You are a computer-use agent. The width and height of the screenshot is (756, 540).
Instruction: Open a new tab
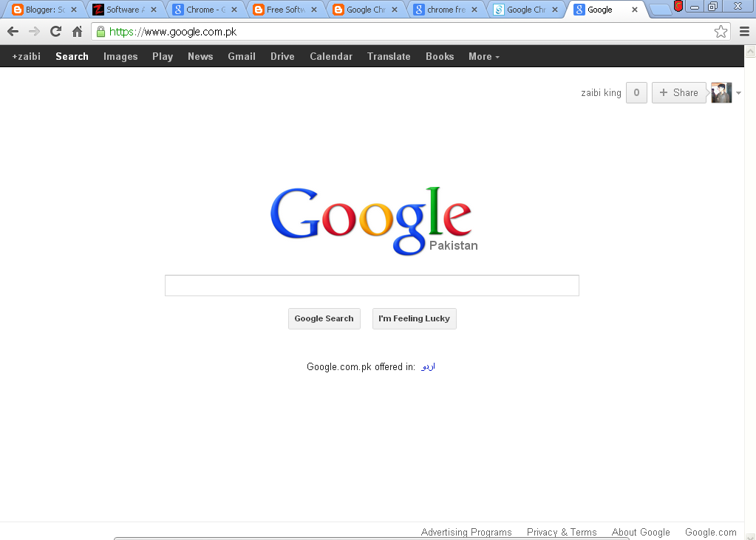coord(661,10)
